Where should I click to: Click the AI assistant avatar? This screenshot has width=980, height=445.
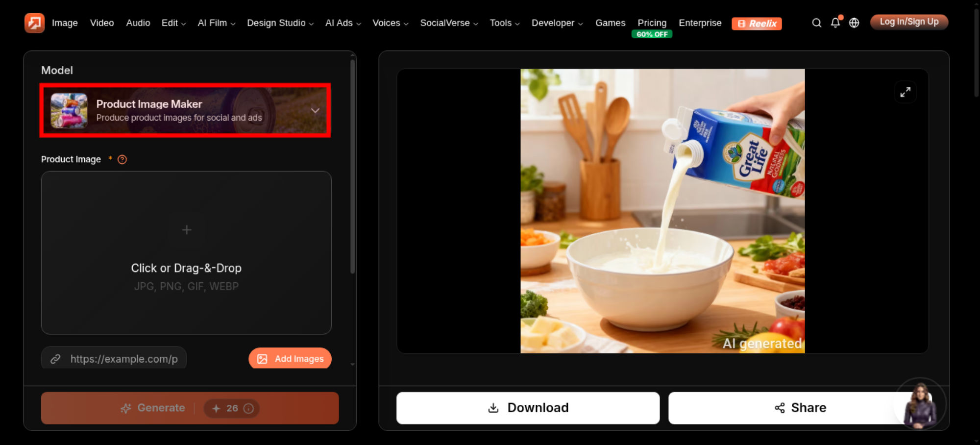(920, 404)
